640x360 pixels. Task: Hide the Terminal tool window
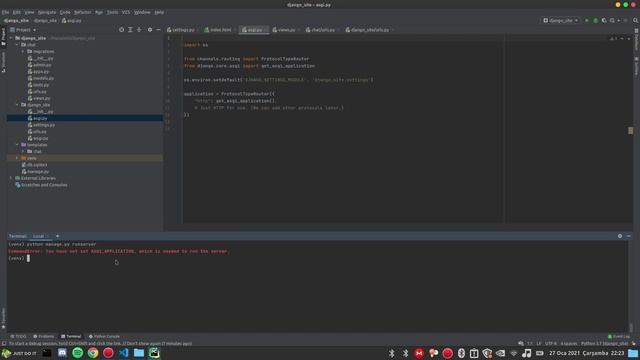point(629,236)
